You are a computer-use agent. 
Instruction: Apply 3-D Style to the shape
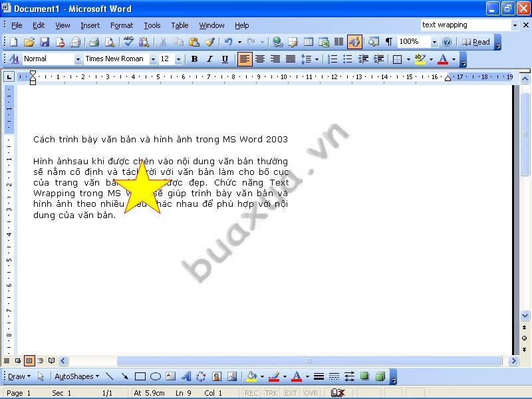(x=380, y=376)
